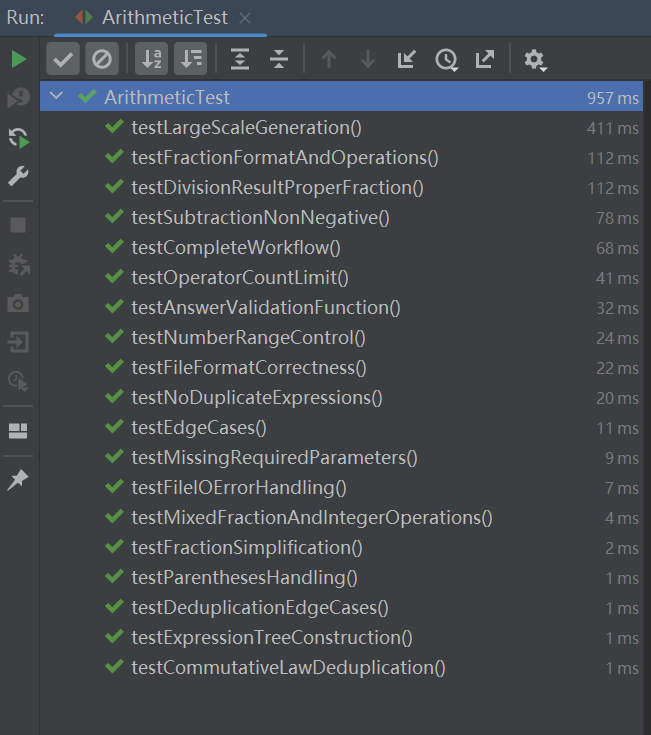This screenshot has height=735, width=651.
Task: Click green checkmark beside testEdgeCases()
Action: point(114,426)
